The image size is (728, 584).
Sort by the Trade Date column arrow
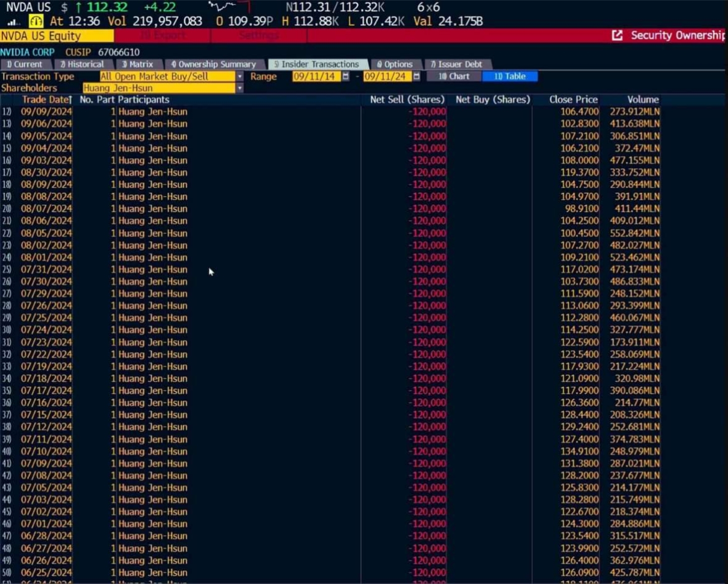point(71,100)
